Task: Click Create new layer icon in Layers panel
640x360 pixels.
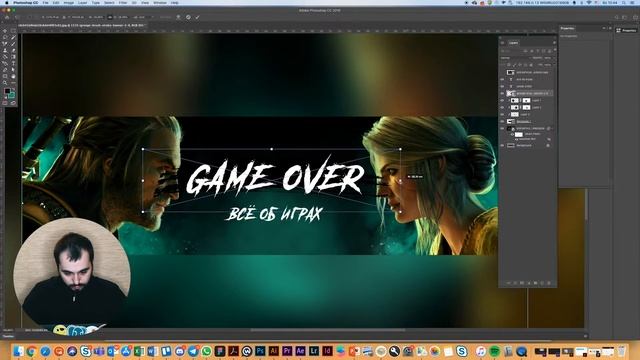Action: 542,282
